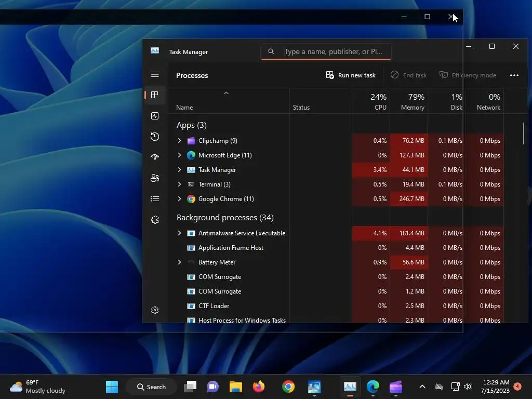This screenshot has width=532, height=399.
Task: Click the sort arrow above Name column
Action: (x=227, y=93)
